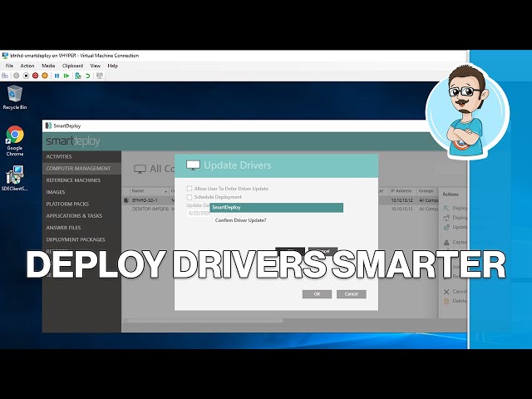Click the Update action in Actions panel
The height and width of the screenshot is (399, 532).
point(456,227)
